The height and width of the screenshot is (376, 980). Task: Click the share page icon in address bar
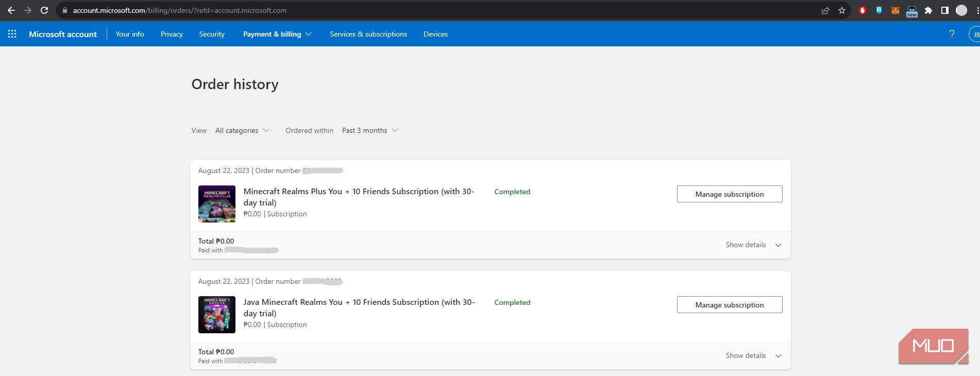(x=825, y=10)
